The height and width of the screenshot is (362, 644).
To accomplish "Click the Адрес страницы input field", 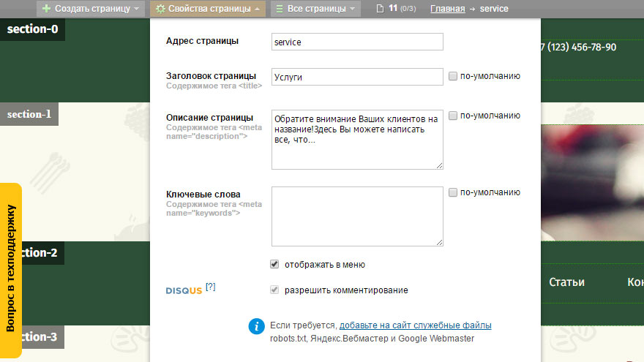I will tap(356, 42).
